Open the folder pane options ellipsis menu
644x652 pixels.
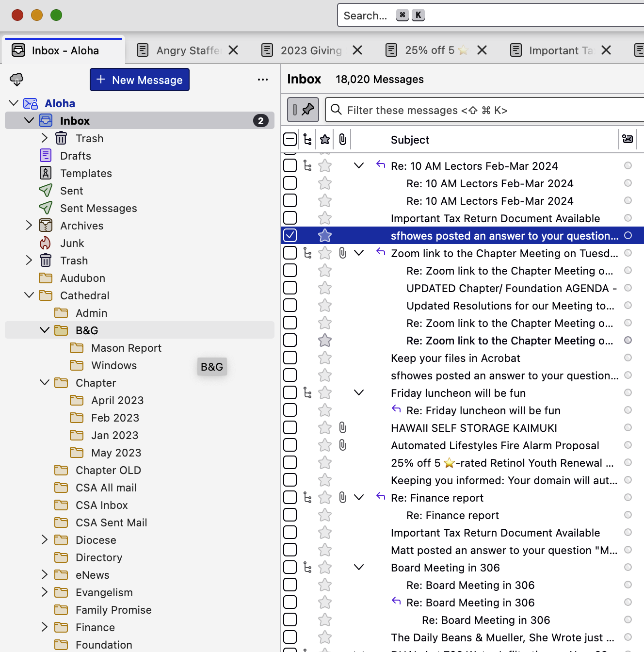point(263,80)
